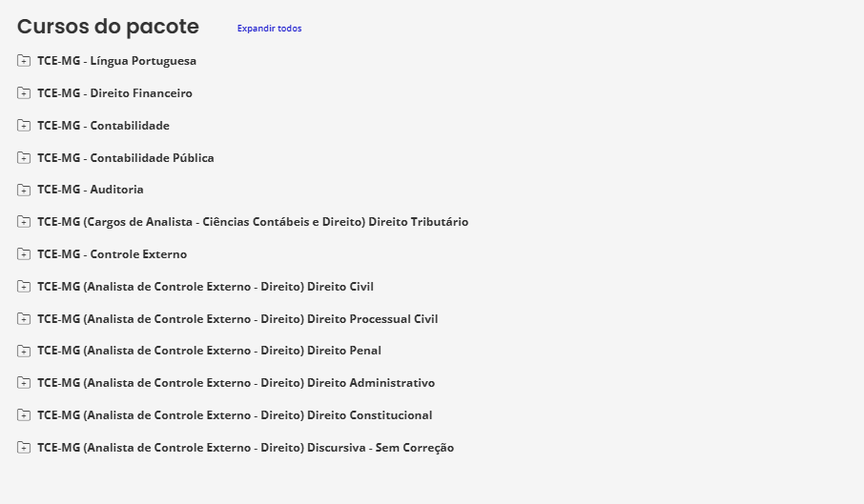Expand all courses with Expandir todos

point(269,29)
